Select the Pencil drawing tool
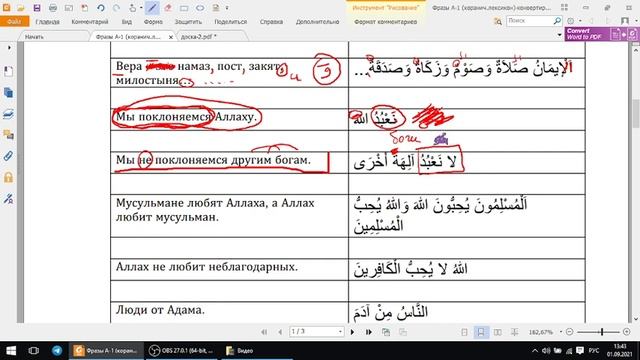This screenshot has width=640, height=360. [x=152, y=8]
